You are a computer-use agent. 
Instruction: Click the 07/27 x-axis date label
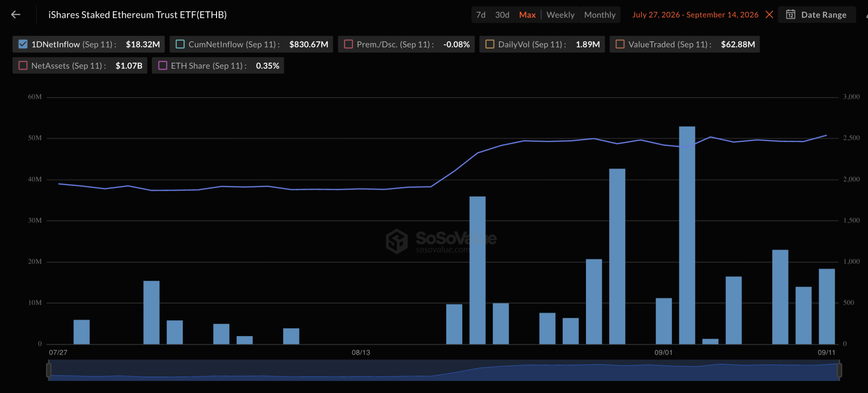[58, 352]
